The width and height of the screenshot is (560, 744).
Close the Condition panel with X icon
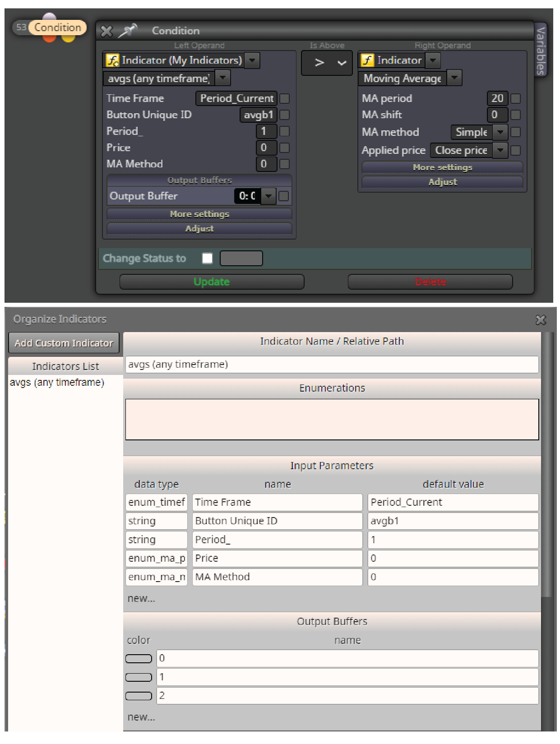tap(106, 31)
